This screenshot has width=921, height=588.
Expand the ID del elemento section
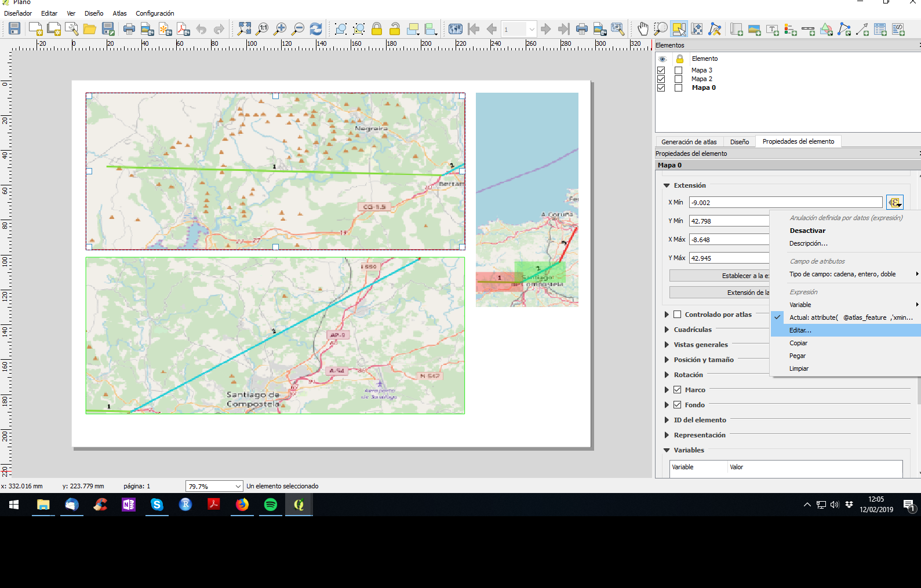pos(667,420)
